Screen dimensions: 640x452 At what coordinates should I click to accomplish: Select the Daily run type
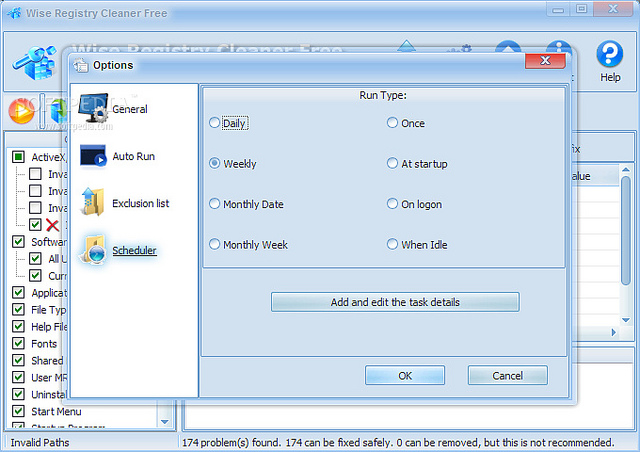click(214, 123)
